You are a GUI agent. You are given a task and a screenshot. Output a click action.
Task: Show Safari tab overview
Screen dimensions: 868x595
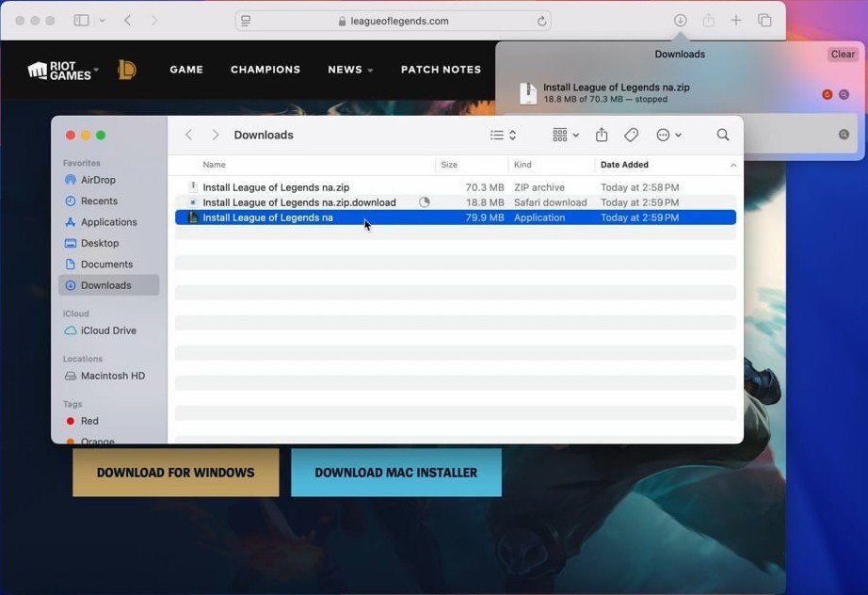click(x=764, y=21)
